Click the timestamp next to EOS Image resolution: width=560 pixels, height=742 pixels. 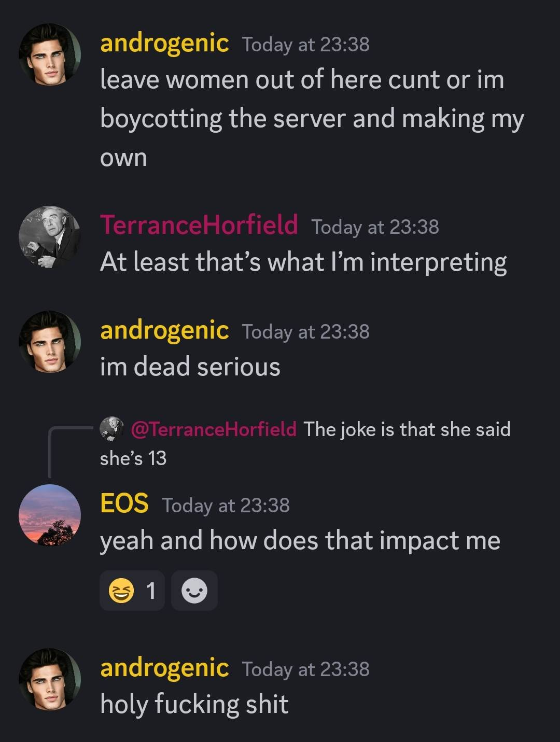226,505
